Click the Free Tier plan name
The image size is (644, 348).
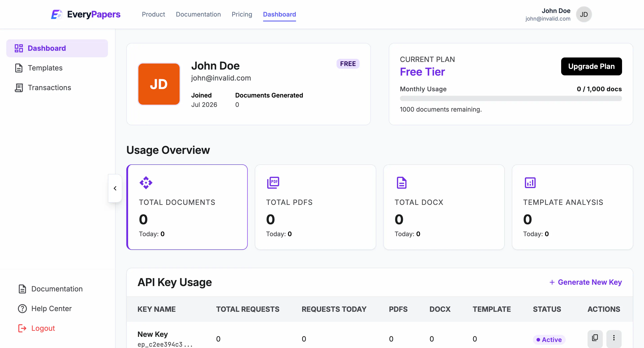pos(422,72)
